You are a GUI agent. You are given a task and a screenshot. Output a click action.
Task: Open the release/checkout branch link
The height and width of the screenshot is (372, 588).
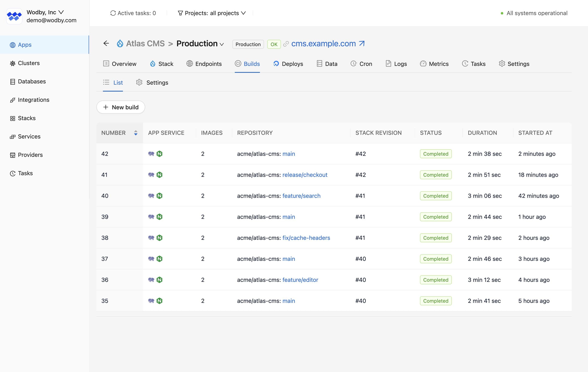pos(305,175)
